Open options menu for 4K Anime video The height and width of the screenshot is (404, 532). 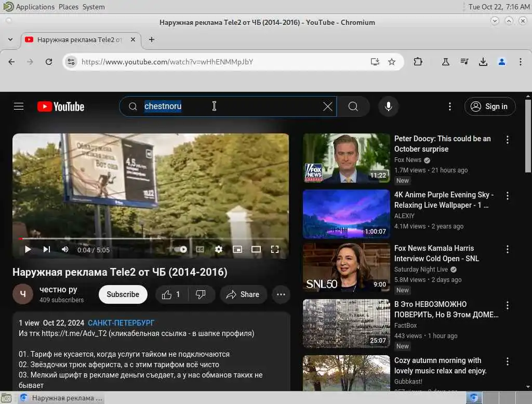(508, 196)
